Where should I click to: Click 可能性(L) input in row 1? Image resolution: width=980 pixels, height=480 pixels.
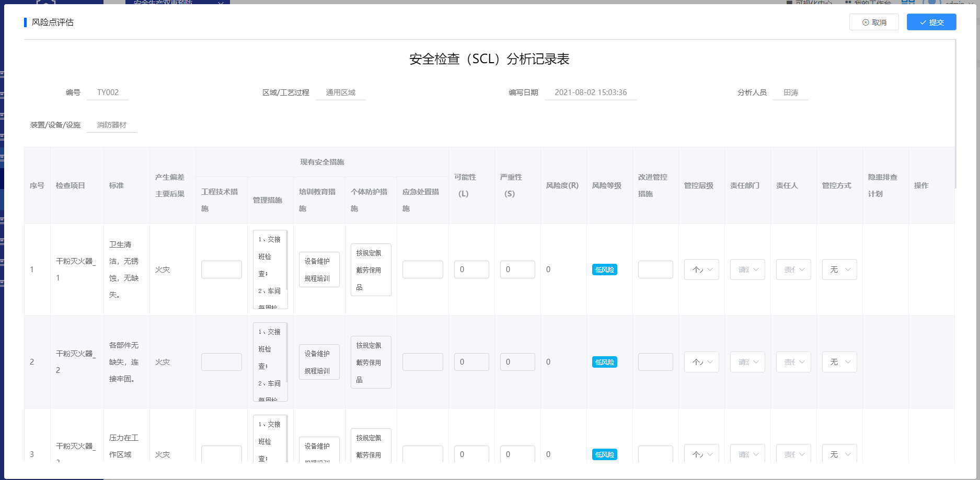471,270
